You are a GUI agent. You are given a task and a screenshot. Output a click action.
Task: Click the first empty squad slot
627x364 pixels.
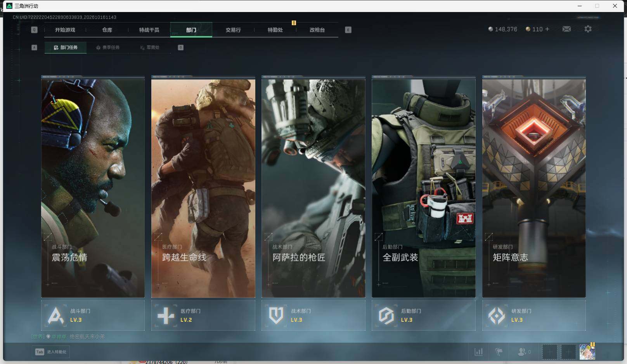549,352
